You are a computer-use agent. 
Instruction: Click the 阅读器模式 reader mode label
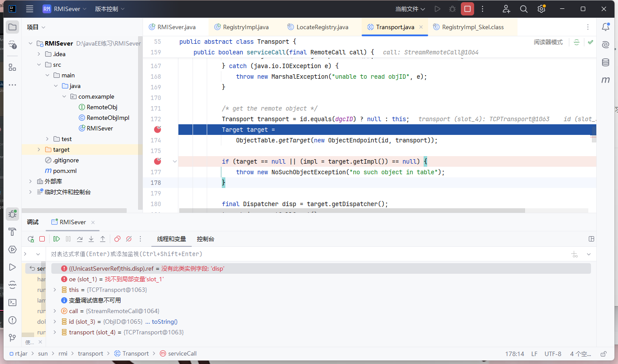pyautogui.click(x=548, y=42)
